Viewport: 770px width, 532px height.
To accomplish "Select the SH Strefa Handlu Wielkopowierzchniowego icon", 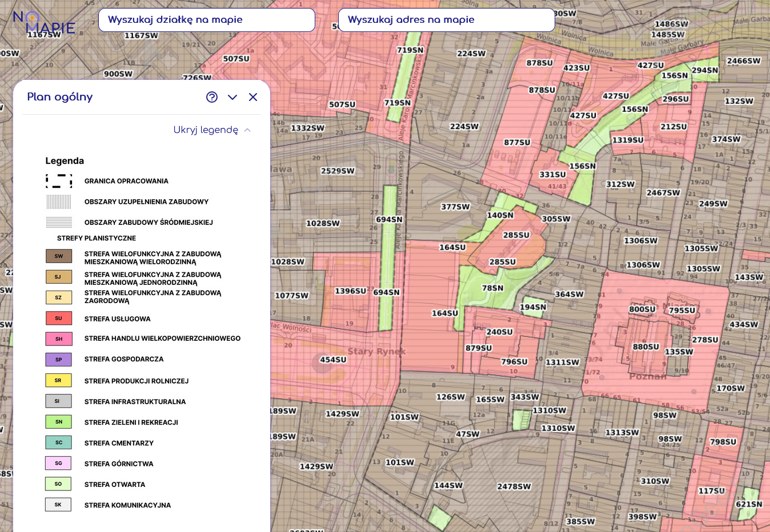I will point(58,338).
